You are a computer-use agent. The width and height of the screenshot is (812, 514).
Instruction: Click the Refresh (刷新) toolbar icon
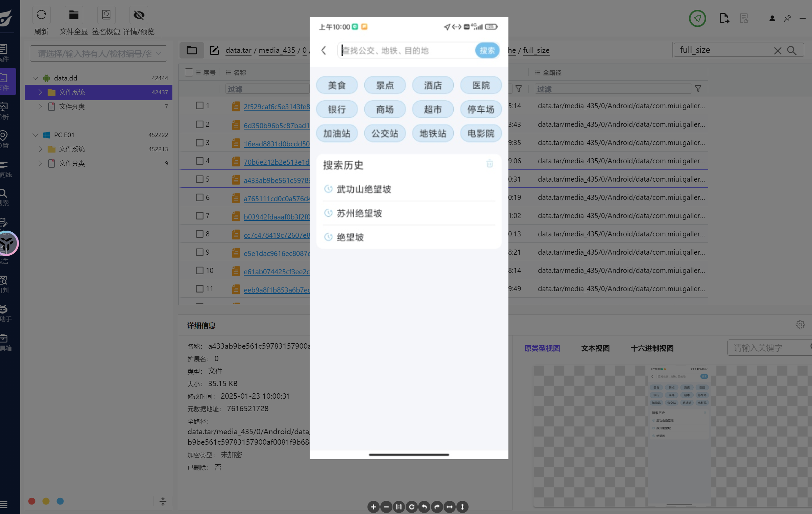pos(41,15)
